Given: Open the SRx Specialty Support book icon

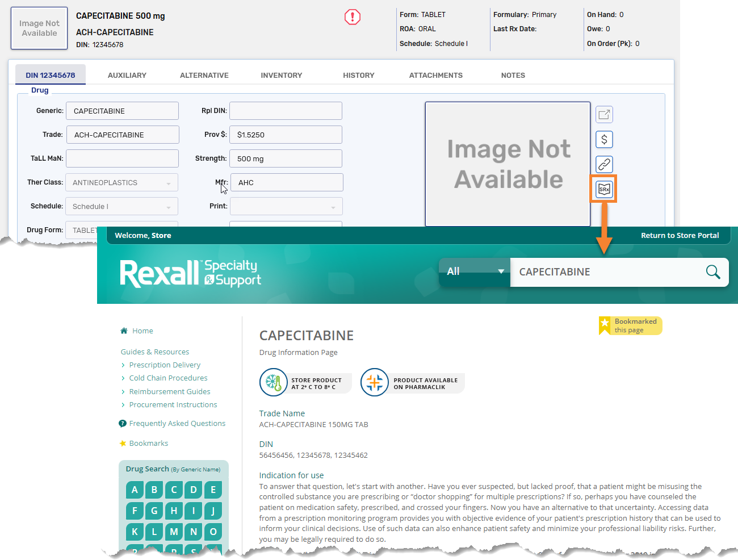Looking at the screenshot, I should coord(603,189).
